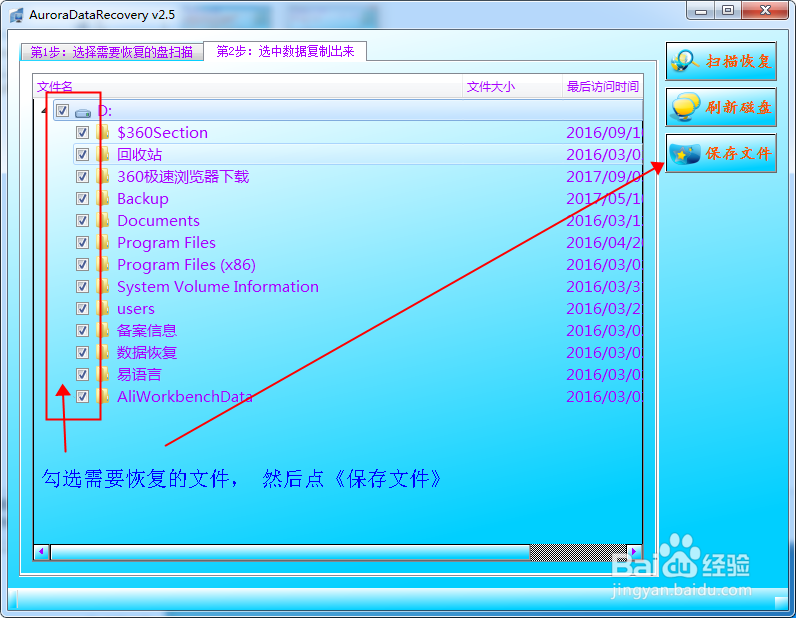This screenshot has height=618, width=796.
Task: Click the users folder icon
Action: 103,309
